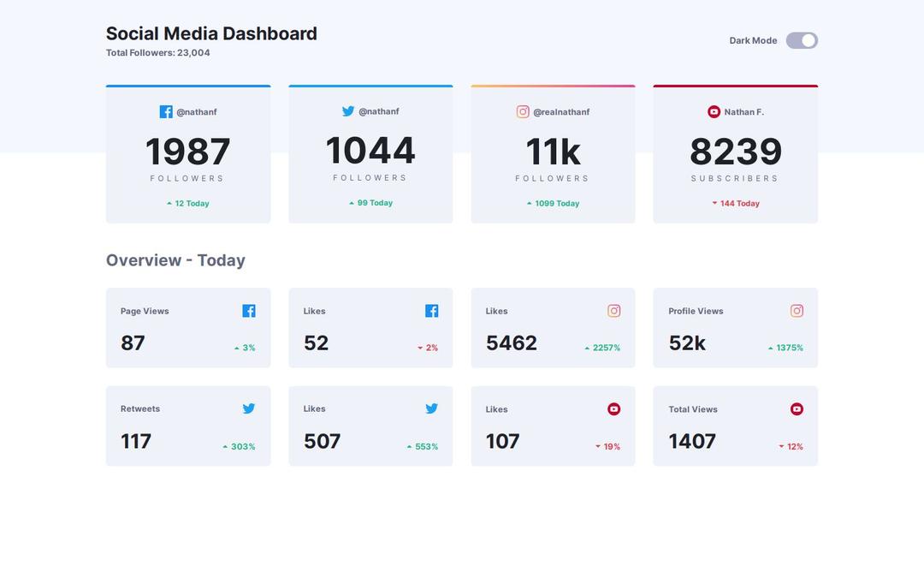
Task: Click the @nathanf Facebook username link
Action: [196, 111]
